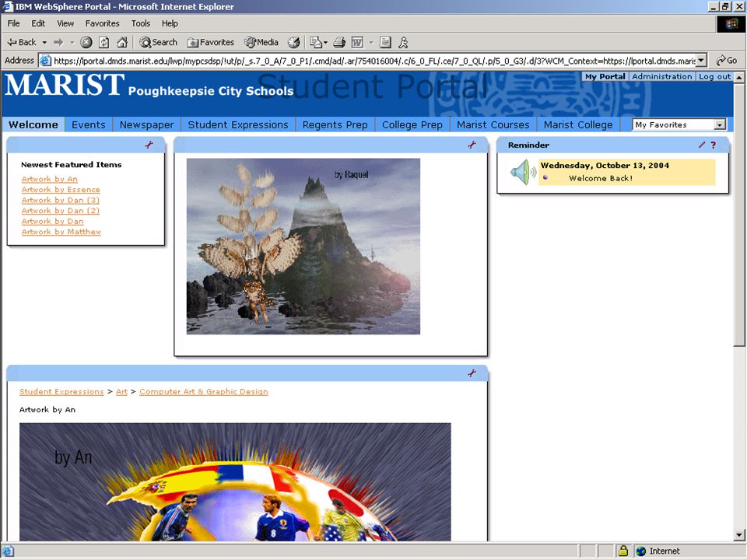Open the Search toolbar button
The height and width of the screenshot is (560, 747).
point(158,42)
